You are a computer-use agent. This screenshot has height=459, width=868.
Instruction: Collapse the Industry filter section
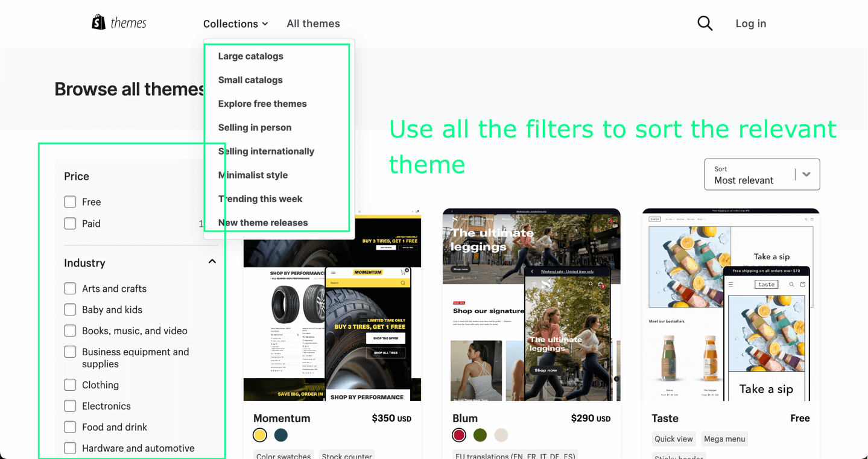[x=212, y=262]
